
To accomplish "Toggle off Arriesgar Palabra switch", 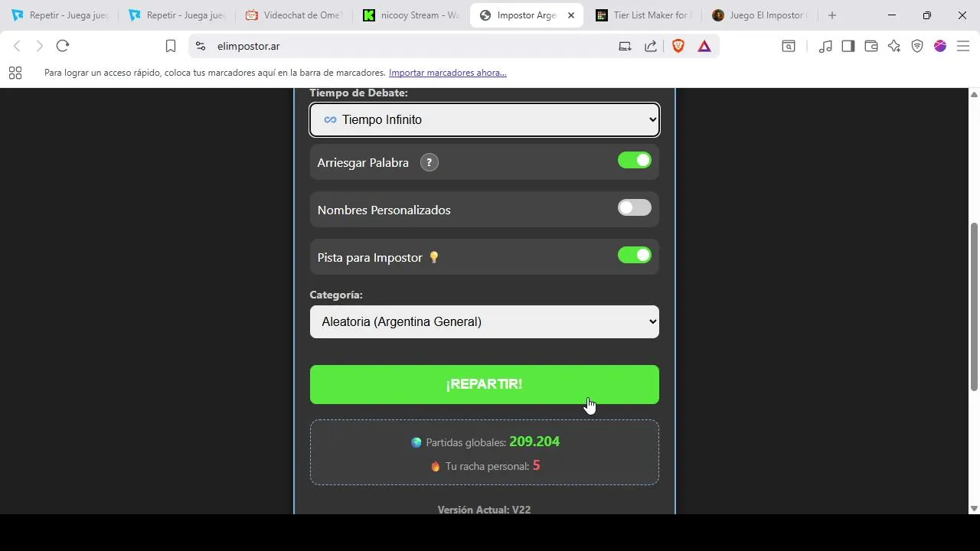I will [x=635, y=160].
